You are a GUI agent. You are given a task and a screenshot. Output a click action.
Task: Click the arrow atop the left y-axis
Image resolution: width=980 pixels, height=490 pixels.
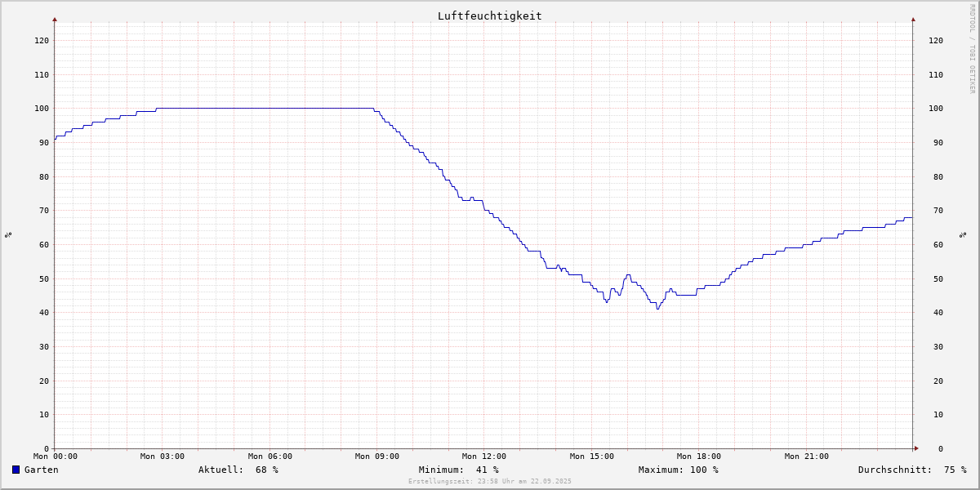coord(55,19)
